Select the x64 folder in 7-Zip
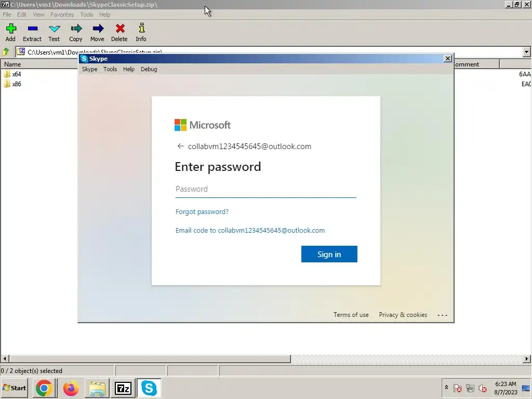This screenshot has width=532, height=399. [x=12, y=74]
